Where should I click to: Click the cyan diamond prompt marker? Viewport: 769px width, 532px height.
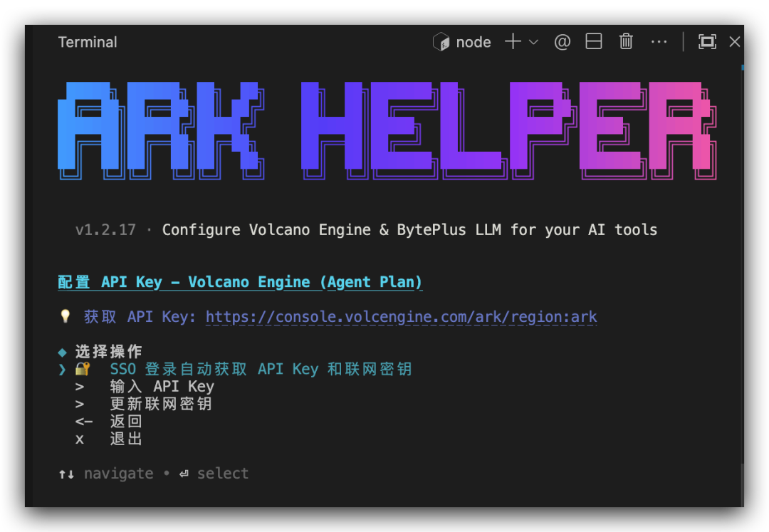pos(62,352)
